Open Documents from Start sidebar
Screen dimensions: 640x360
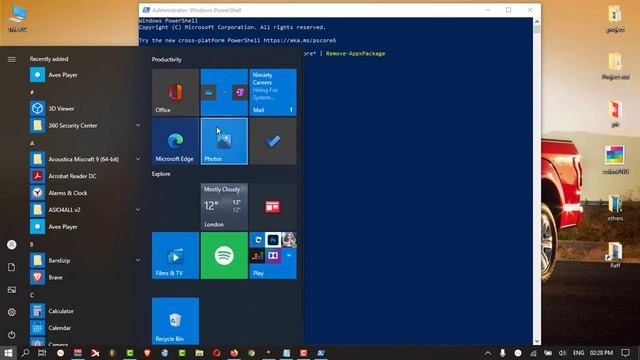(x=11, y=267)
